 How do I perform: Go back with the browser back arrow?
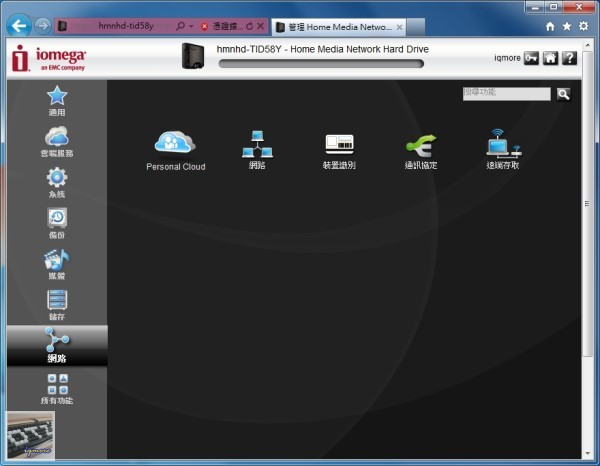tap(18, 26)
